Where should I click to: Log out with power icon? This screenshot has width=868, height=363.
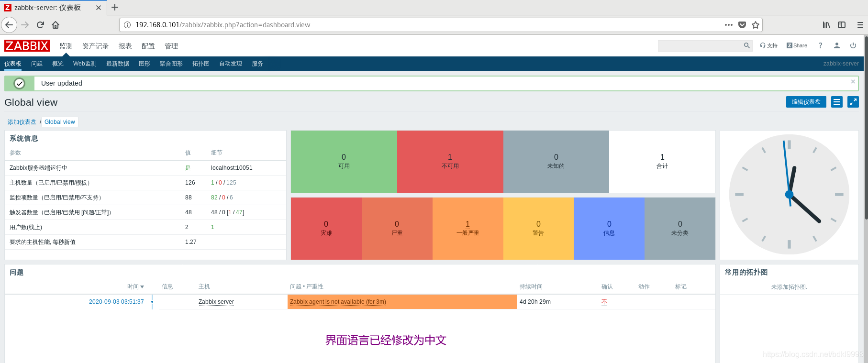[x=853, y=45]
